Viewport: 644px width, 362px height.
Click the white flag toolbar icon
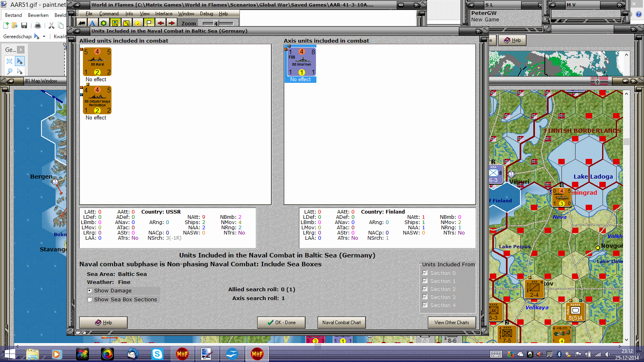pos(149,23)
